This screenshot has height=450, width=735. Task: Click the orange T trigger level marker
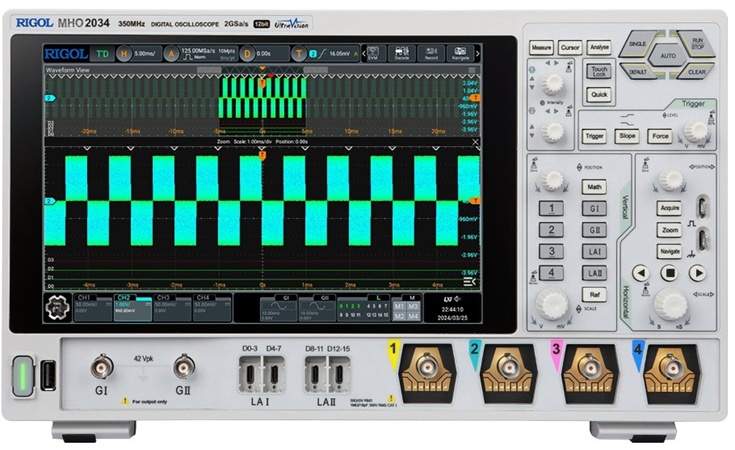click(475, 201)
